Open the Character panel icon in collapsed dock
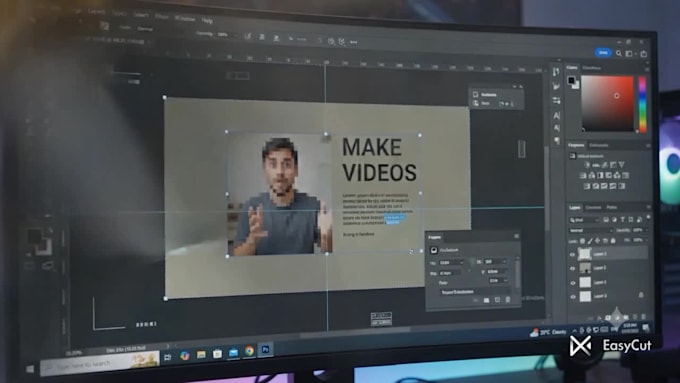The height and width of the screenshot is (383, 680). pos(557,115)
